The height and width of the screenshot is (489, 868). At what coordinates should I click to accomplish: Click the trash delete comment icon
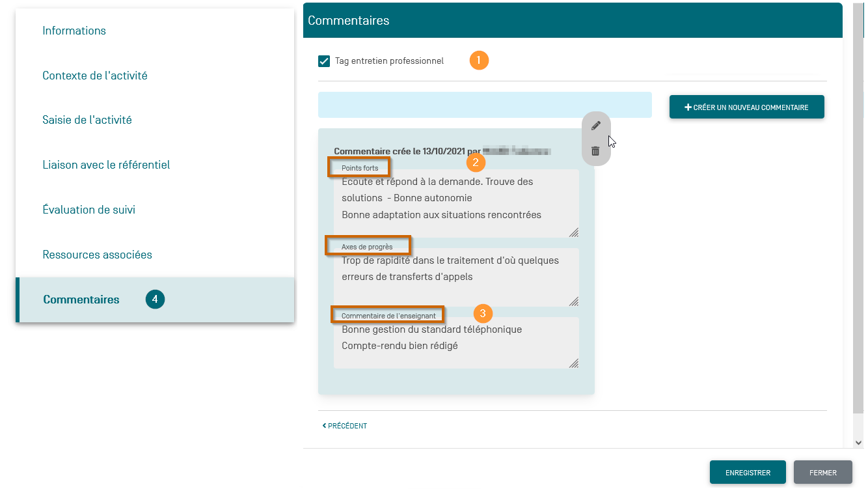click(595, 151)
